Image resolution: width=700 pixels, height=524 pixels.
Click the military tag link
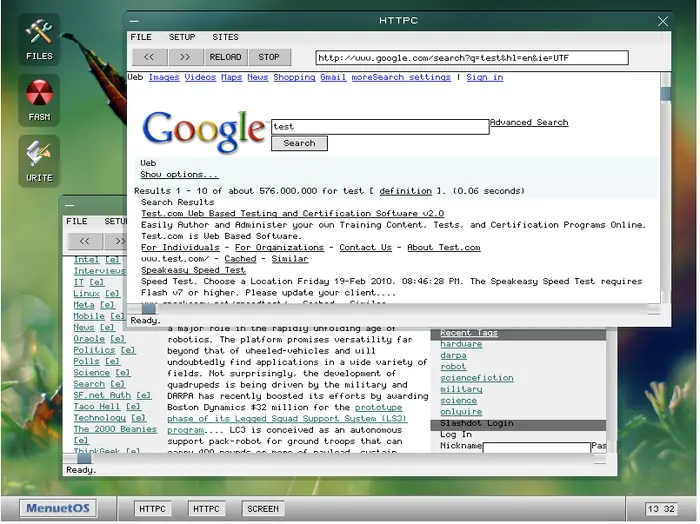click(x=461, y=389)
